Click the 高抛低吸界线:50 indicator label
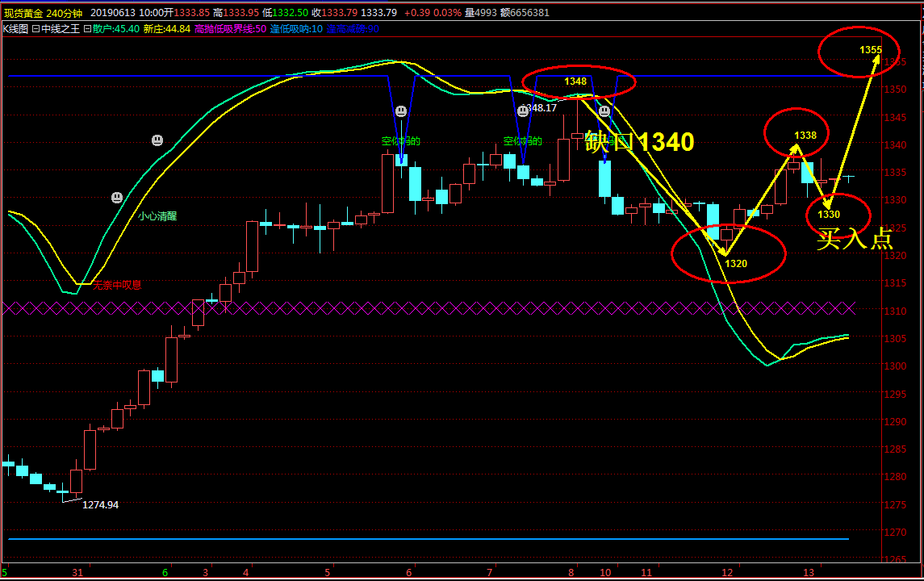924x581 pixels. [231, 29]
